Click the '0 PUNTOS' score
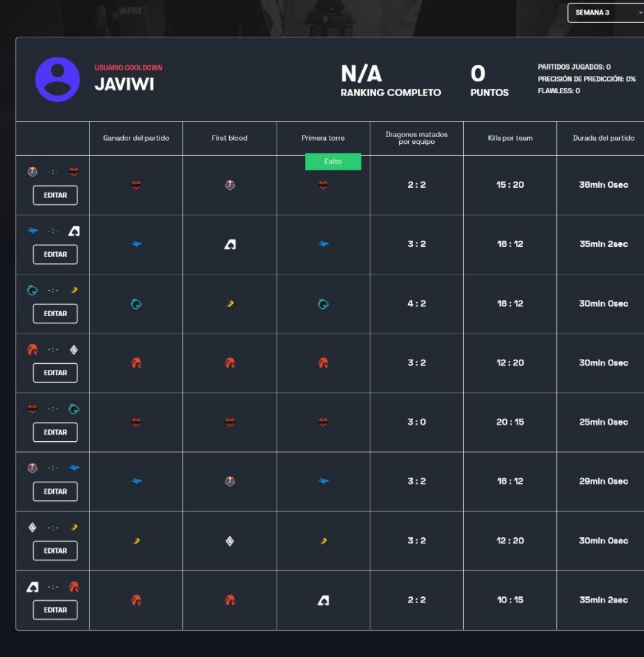Image resolution: width=644 pixels, height=657 pixels. 489,80
